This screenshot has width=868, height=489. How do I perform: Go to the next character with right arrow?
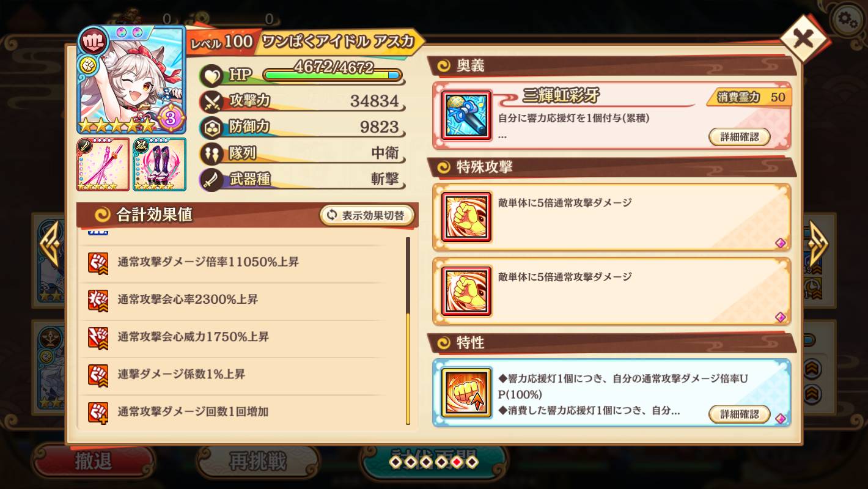818,244
